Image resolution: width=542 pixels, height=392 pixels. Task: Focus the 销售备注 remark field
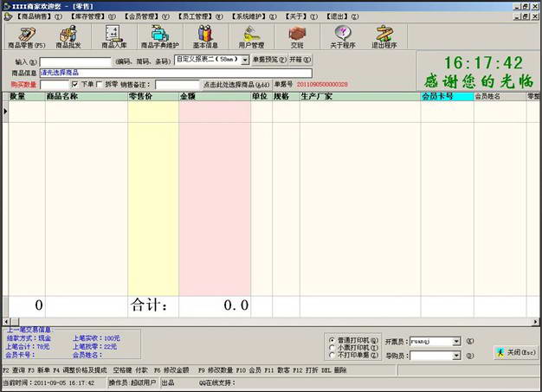(177, 85)
